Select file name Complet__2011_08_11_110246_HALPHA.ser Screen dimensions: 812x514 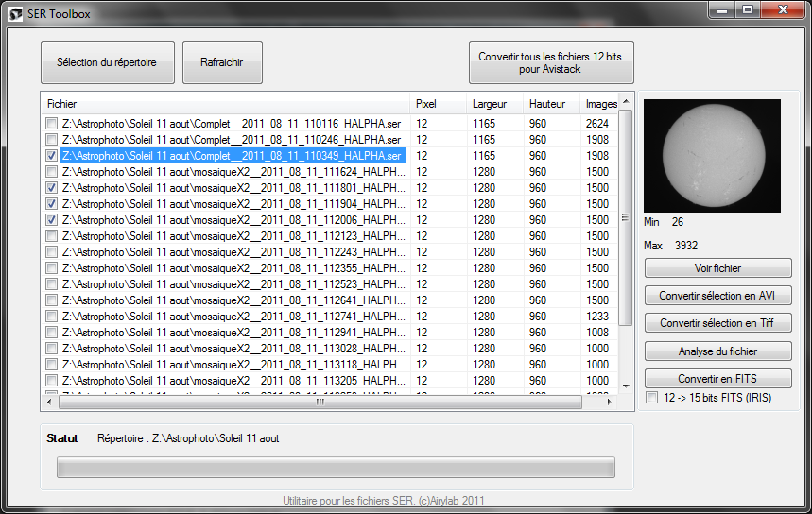coord(232,139)
